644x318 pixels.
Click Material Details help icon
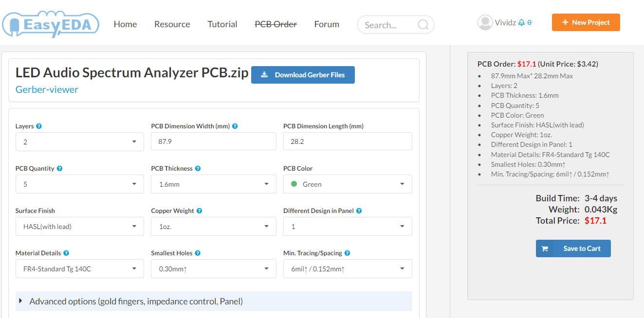[66, 253]
